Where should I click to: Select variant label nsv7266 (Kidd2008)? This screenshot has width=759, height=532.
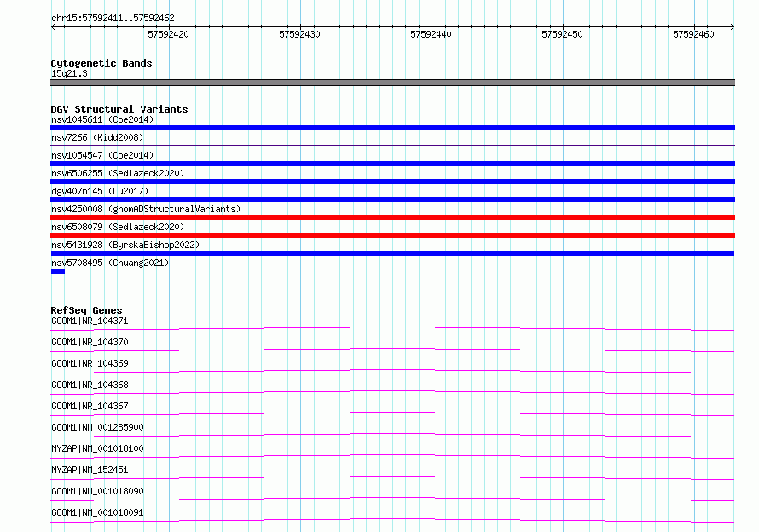[x=97, y=137]
